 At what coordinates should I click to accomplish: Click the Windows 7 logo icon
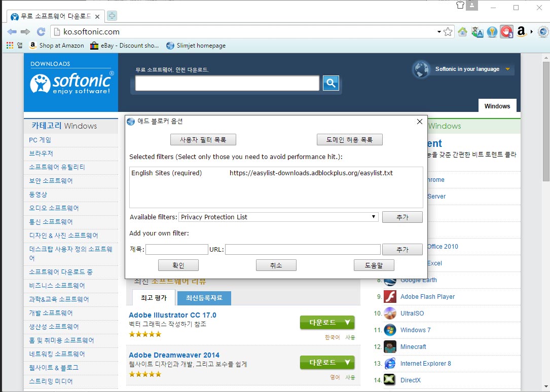pyautogui.click(x=390, y=330)
